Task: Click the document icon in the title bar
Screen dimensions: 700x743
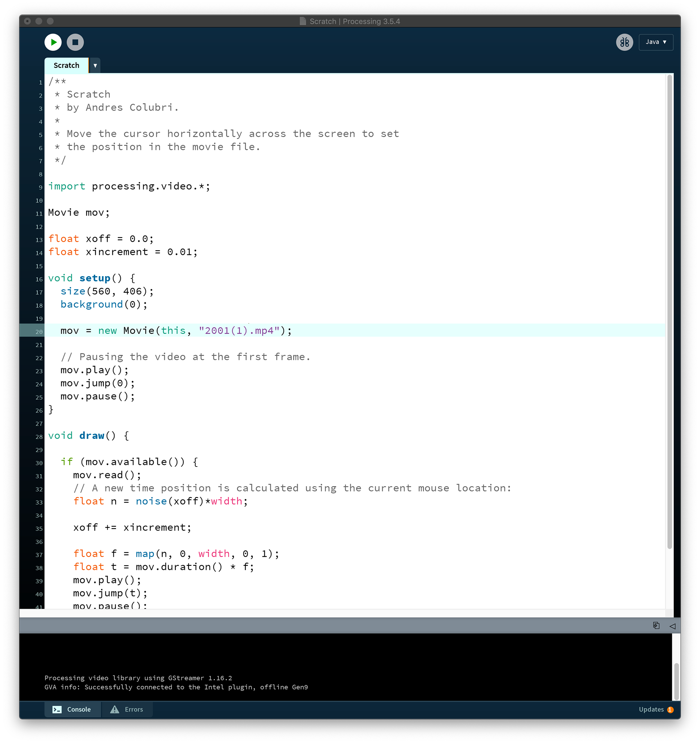Action: [303, 21]
